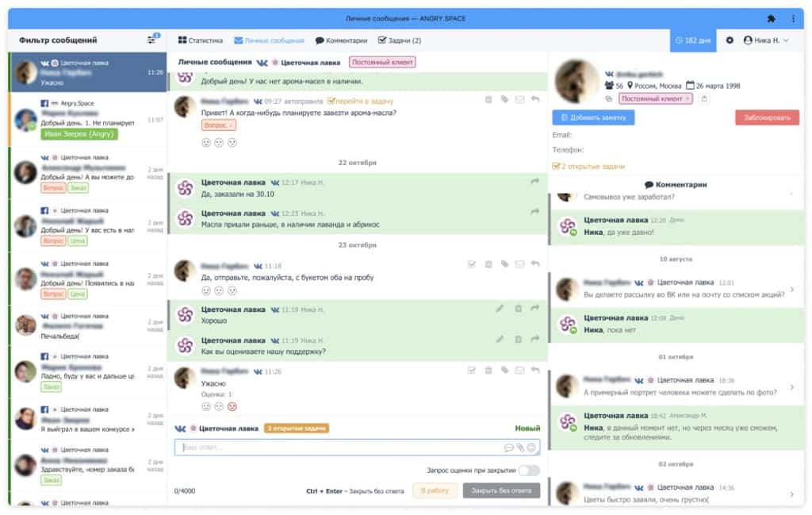Delete the "Да, отправьте, пожалуйста" message
Image resolution: width=812 pixels, height=515 pixels.
click(x=488, y=264)
